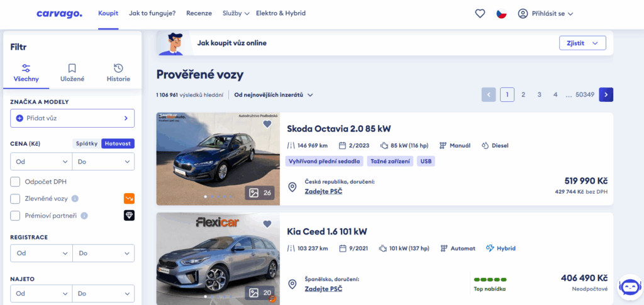Screen dimensions: 644x305
Task: Click the user account avatar icon
Action: (x=523, y=14)
